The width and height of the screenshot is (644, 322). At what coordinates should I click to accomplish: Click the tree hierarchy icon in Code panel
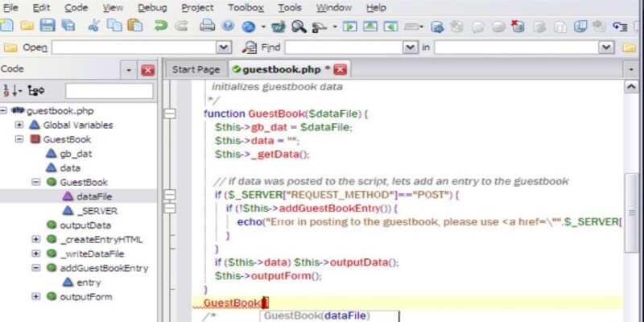point(36,90)
